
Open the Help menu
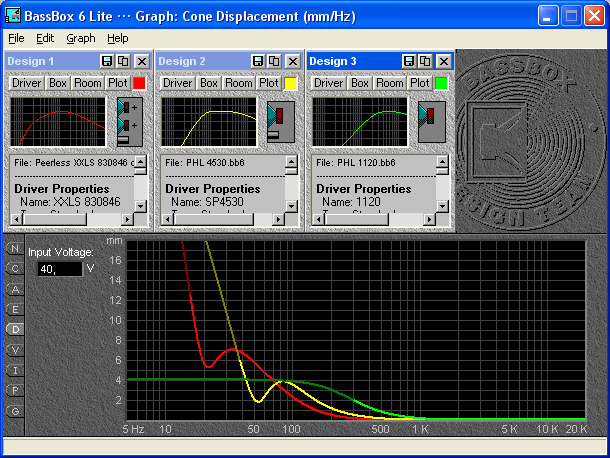118,38
